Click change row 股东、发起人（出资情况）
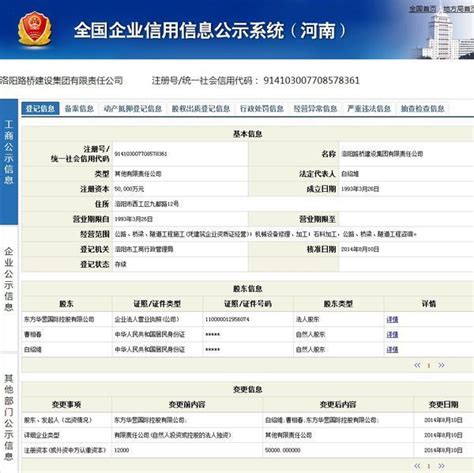The height and width of the screenshot is (473, 474). 58,420
